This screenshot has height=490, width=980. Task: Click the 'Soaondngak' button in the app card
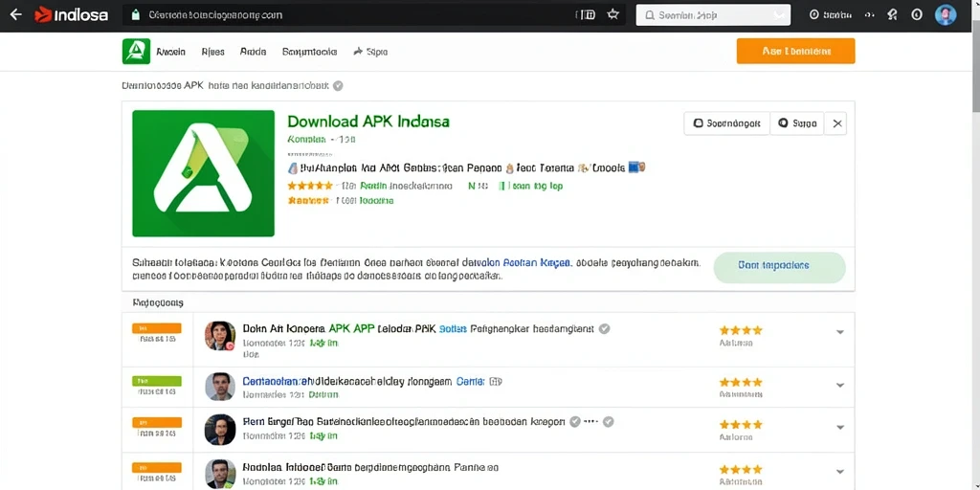pyautogui.click(x=727, y=123)
